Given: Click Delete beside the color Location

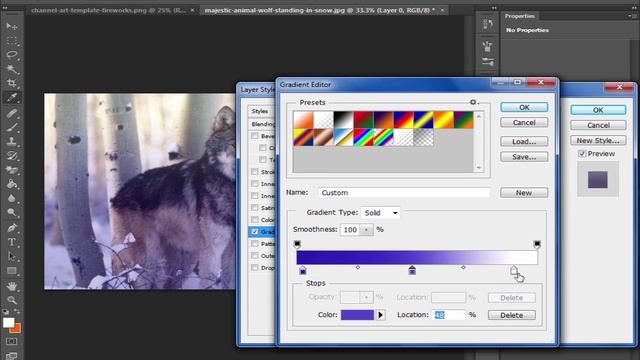Looking at the screenshot, I should click(511, 315).
